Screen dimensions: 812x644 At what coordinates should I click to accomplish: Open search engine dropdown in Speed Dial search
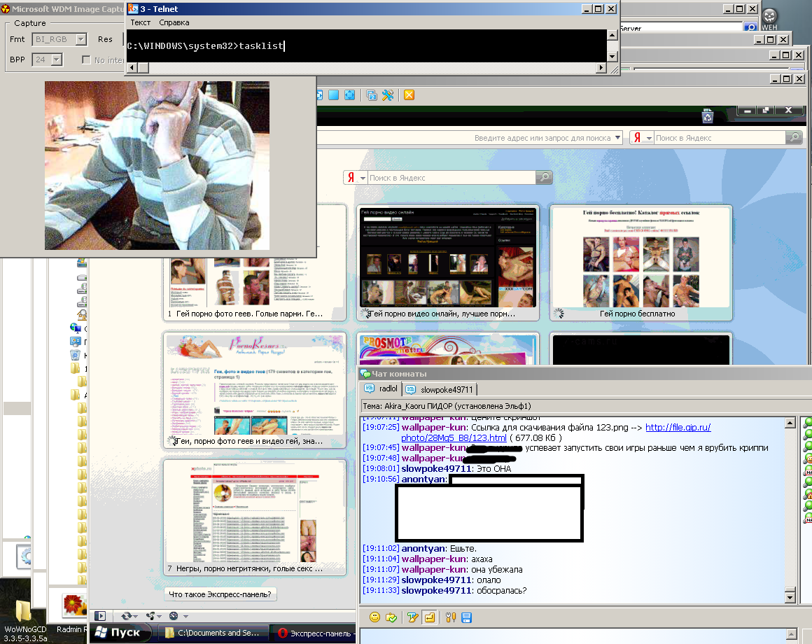(x=363, y=178)
